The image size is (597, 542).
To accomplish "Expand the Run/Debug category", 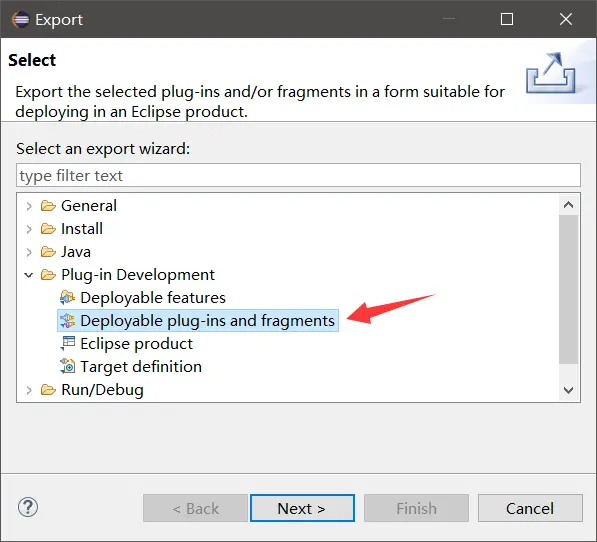I will (29, 390).
